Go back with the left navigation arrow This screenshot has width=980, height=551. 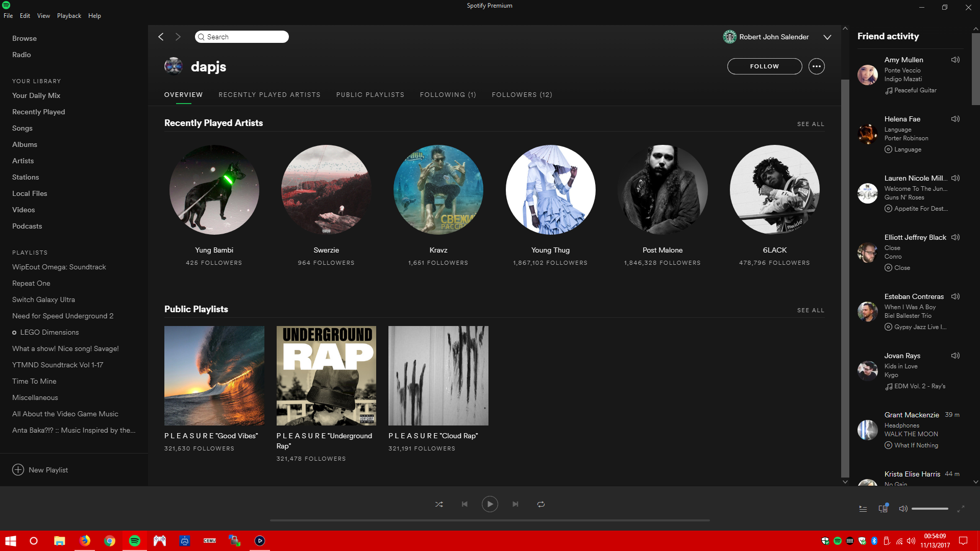pos(161,37)
